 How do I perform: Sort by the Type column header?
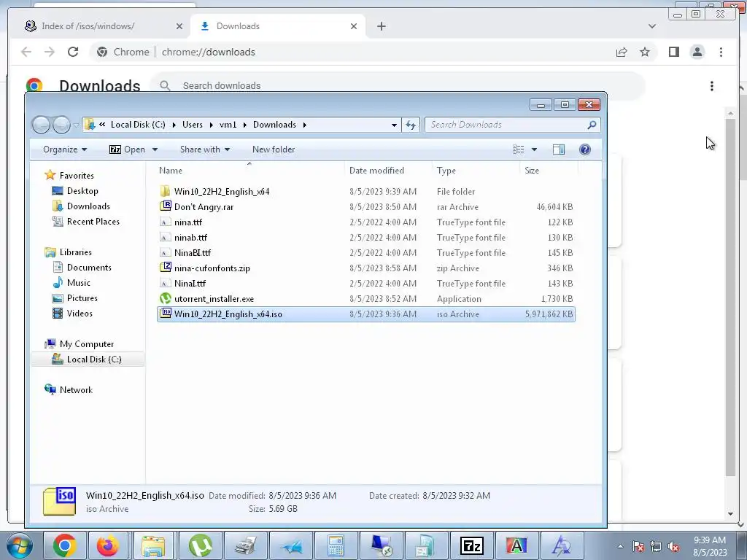pos(446,171)
